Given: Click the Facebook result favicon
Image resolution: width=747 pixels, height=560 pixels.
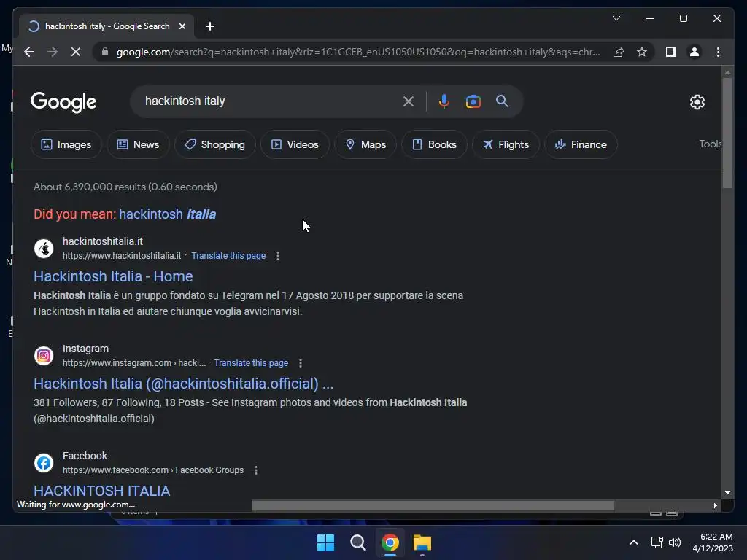Looking at the screenshot, I should coord(43,462).
